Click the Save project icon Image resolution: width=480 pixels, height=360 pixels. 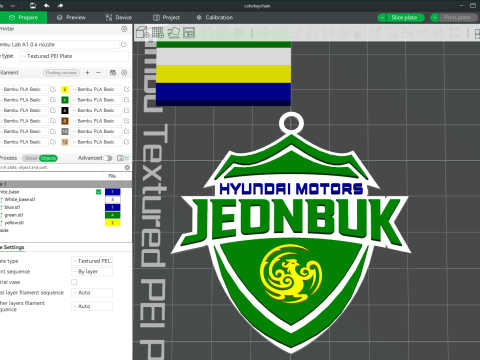coord(33,6)
